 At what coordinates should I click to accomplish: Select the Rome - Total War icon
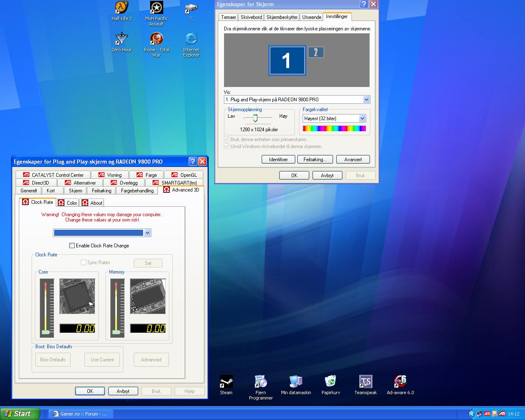tap(156, 45)
